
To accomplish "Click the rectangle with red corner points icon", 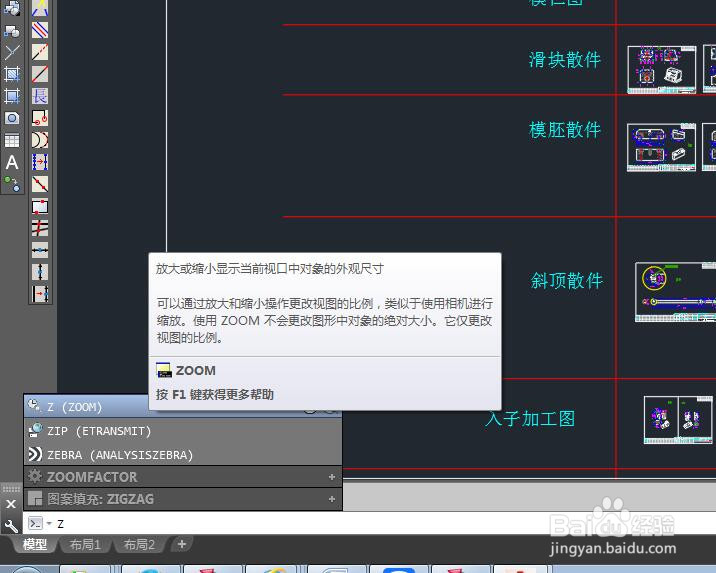I will [x=40, y=206].
